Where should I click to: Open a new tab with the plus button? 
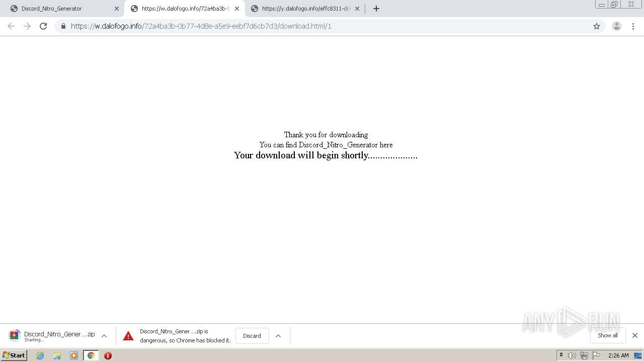(376, 9)
